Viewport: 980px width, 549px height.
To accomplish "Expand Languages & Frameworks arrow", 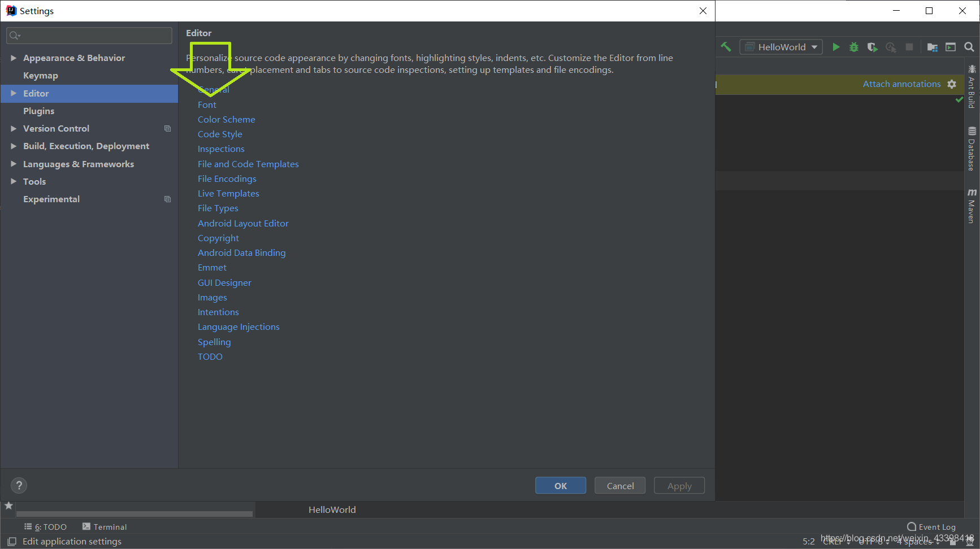I will pos(14,164).
